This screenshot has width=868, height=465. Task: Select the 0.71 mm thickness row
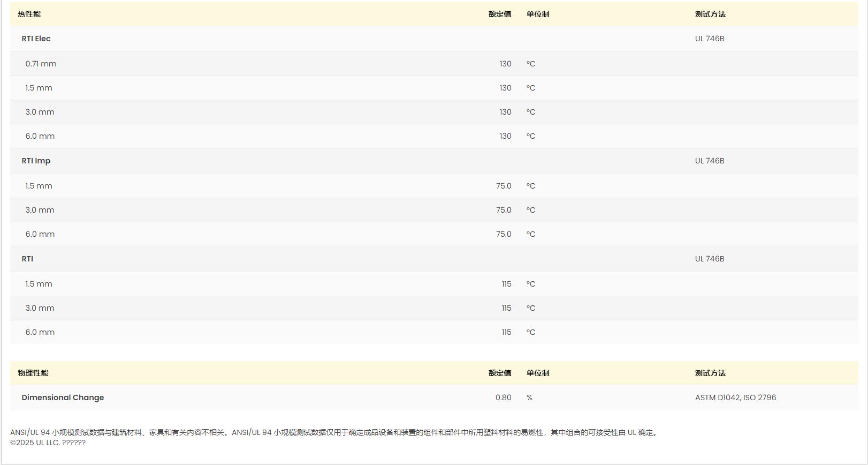click(41, 64)
